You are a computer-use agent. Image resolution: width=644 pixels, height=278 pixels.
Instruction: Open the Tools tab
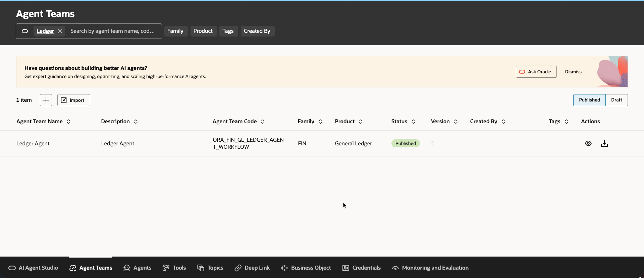pos(174,268)
